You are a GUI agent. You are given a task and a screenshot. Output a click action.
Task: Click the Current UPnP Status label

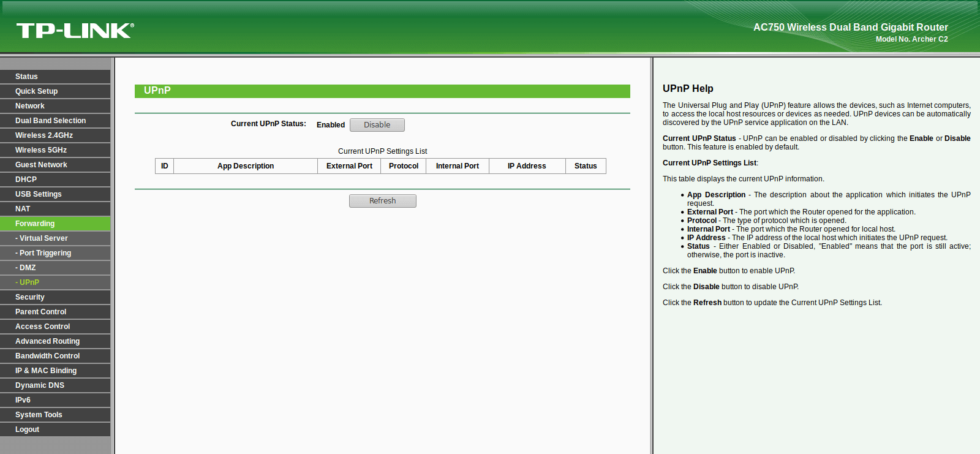pyautogui.click(x=268, y=124)
